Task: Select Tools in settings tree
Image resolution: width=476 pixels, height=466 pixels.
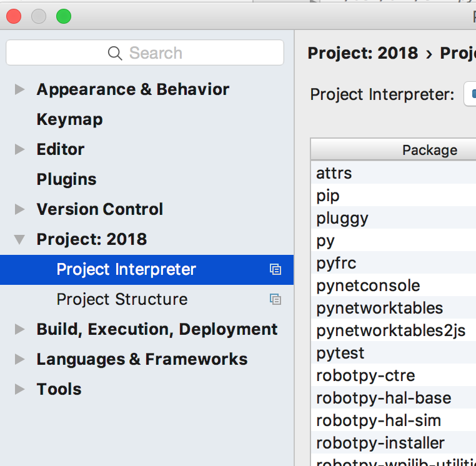Action: pos(59,389)
